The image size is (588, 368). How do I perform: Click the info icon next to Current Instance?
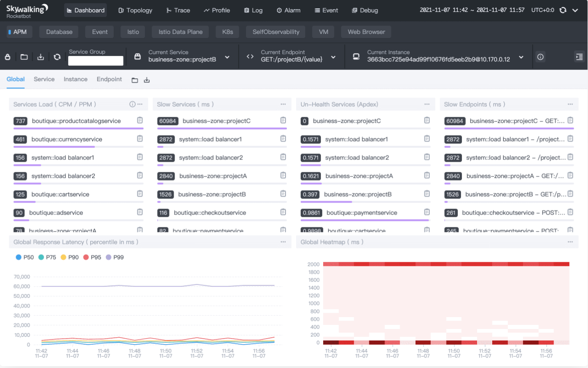point(540,57)
